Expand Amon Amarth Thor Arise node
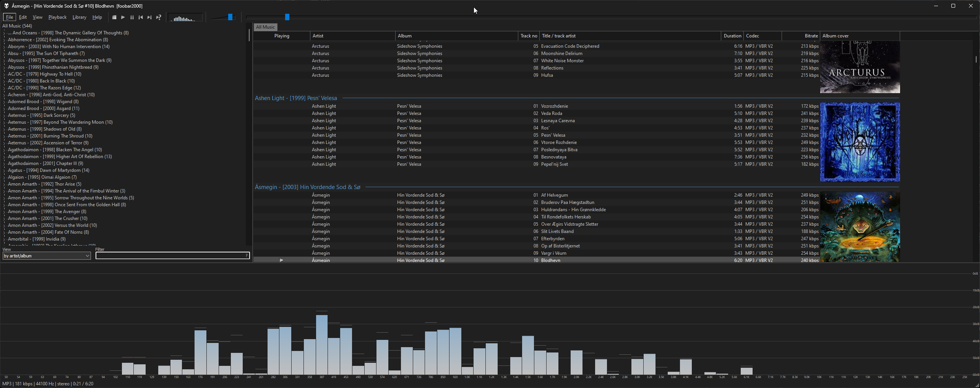 tap(5, 184)
